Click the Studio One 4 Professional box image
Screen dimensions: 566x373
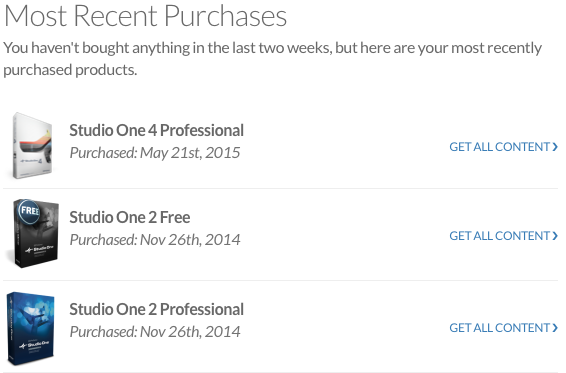[32, 146]
